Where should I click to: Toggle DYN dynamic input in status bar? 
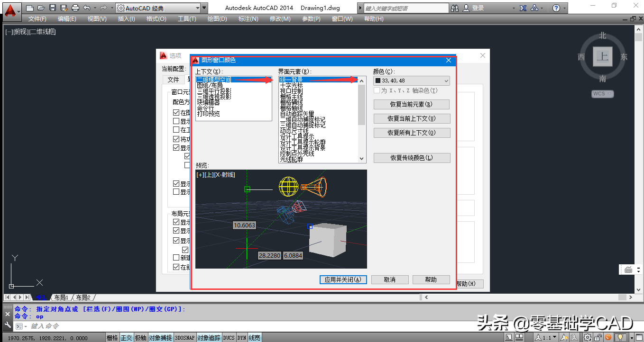242,338
